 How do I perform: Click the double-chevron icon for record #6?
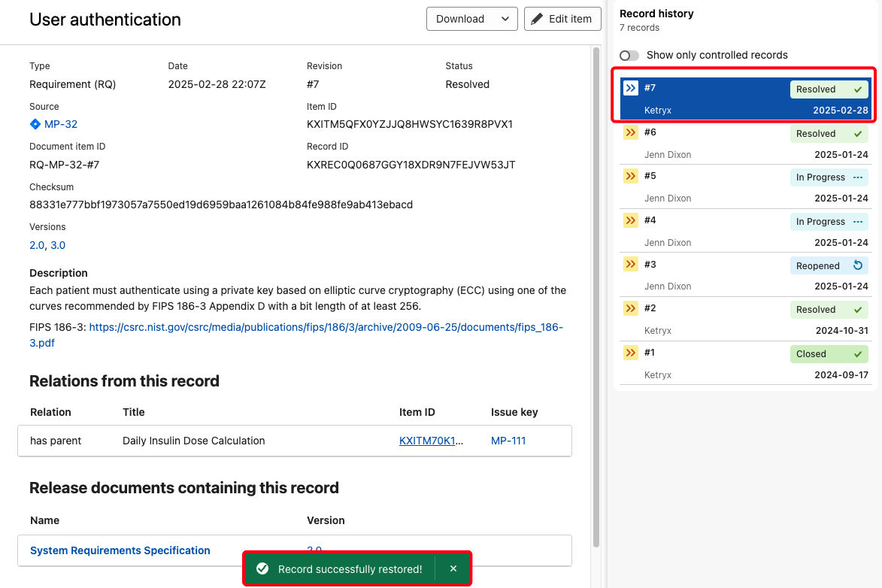631,132
